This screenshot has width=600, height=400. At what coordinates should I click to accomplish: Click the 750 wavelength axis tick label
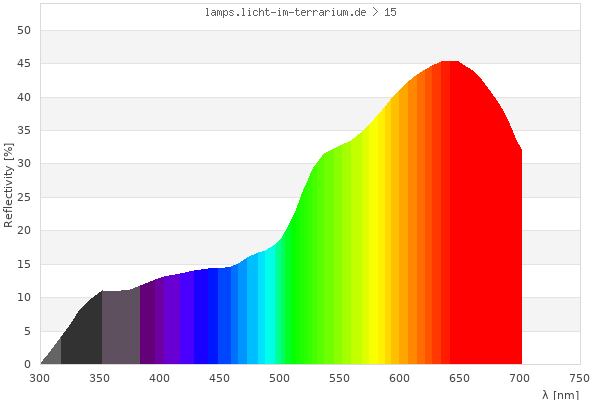coord(580,378)
